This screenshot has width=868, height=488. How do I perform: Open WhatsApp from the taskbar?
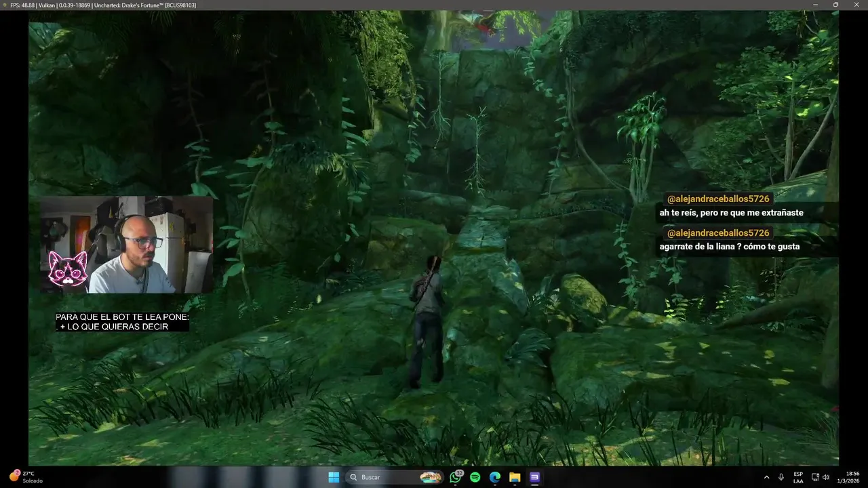[456, 477]
